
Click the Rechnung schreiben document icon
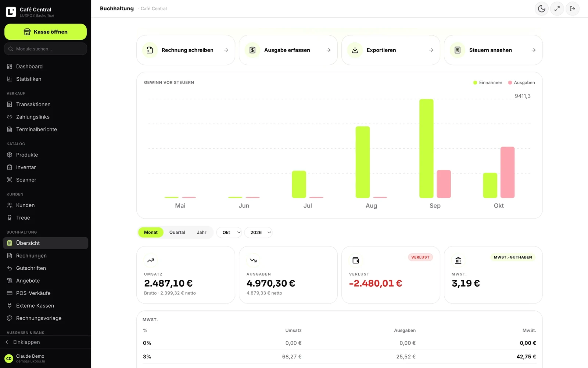[150, 50]
